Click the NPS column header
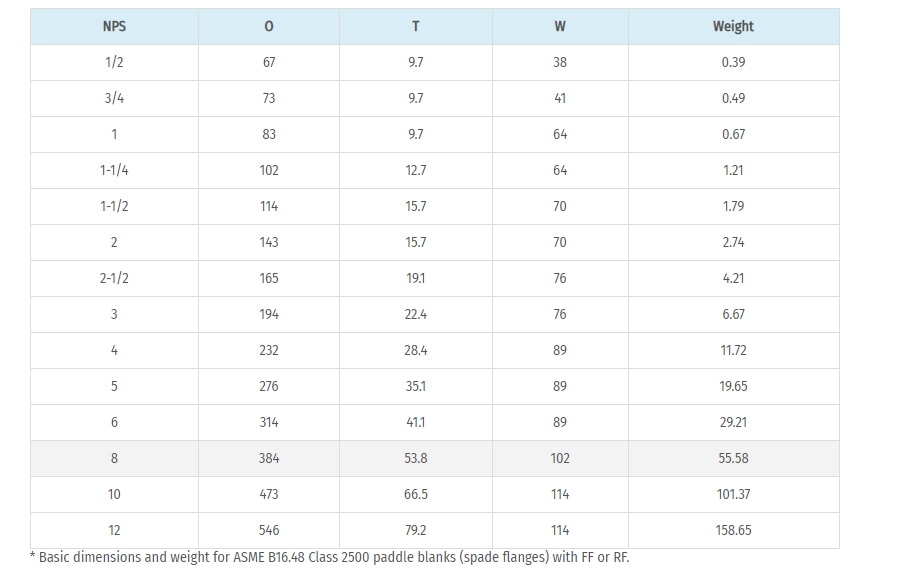This screenshot has width=914, height=568. [114, 26]
